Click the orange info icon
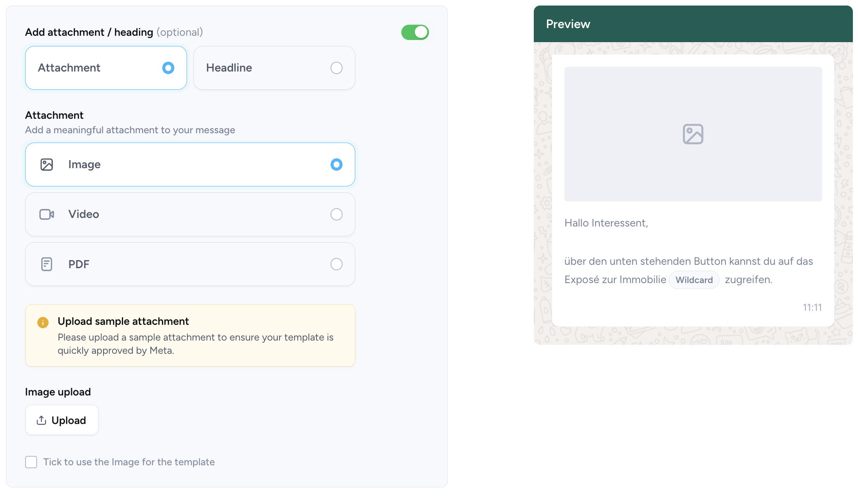858x504 pixels. pyautogui.click(x=43, y=322)
